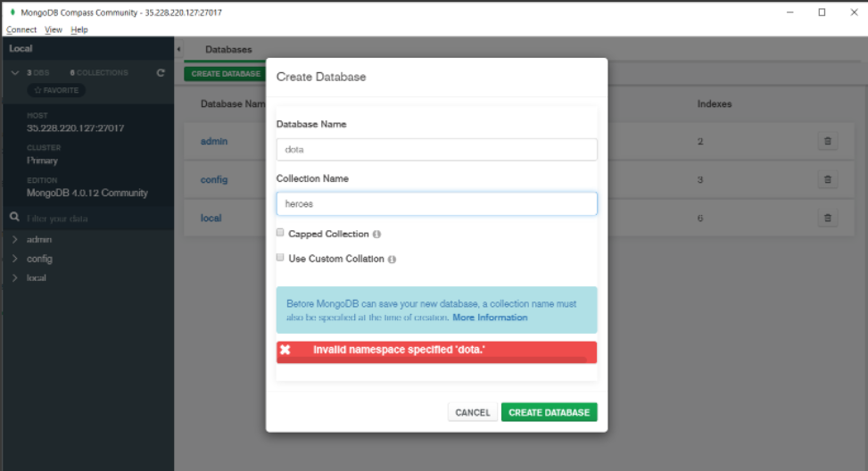Open the More Information link
The image size is (868, 471).
click(490, 318)
